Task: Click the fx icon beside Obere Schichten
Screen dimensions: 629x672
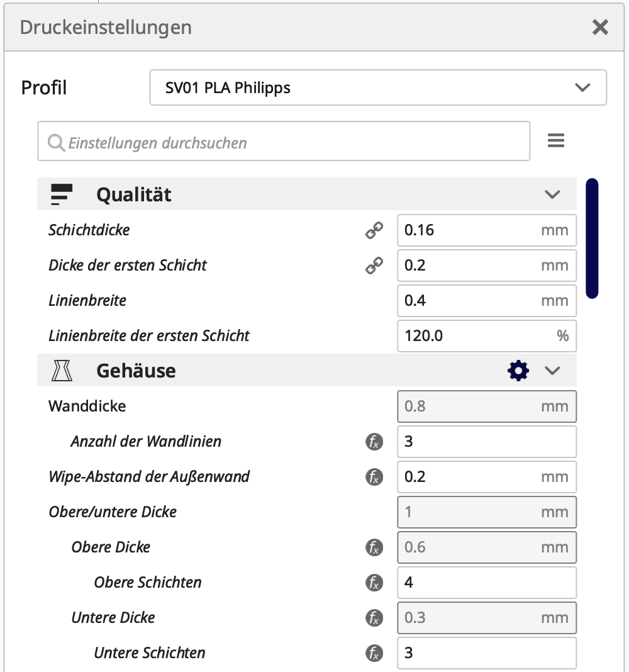Action: coord(374,583)
